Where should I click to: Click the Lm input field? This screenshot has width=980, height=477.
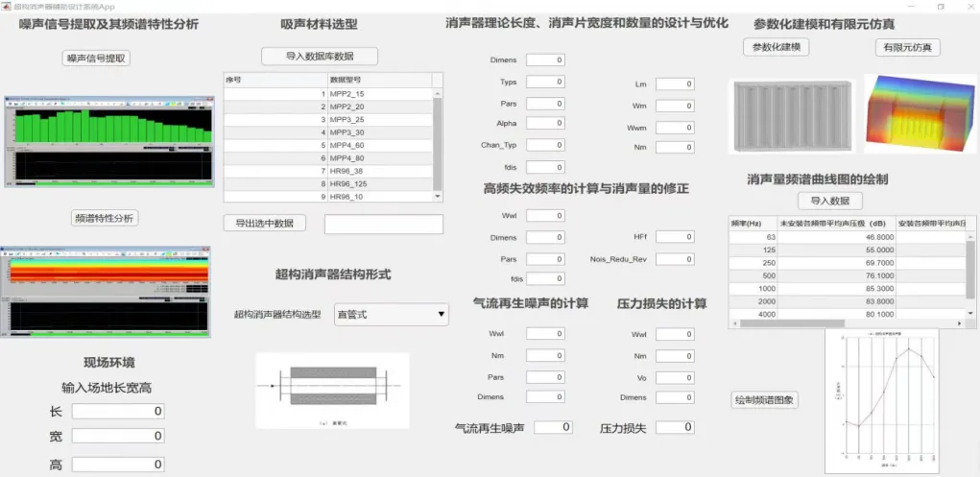click(675, 84)
